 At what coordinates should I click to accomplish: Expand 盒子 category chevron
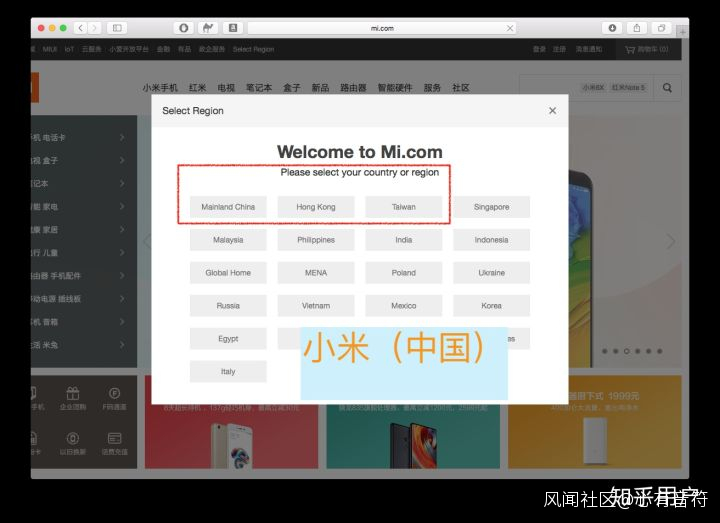(122, 160)
